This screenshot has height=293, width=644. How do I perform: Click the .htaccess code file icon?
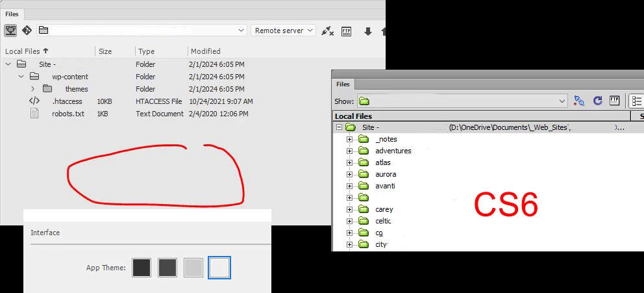34,101
